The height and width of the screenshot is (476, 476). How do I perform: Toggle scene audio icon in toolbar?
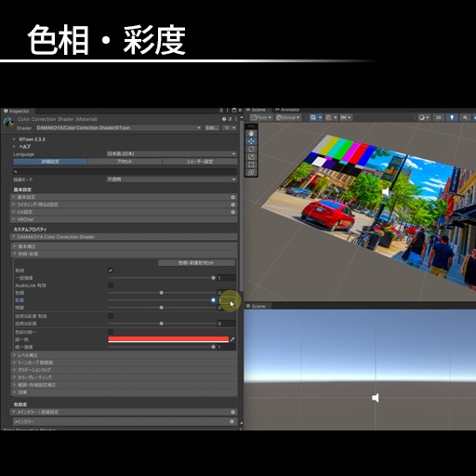(465, 117)
